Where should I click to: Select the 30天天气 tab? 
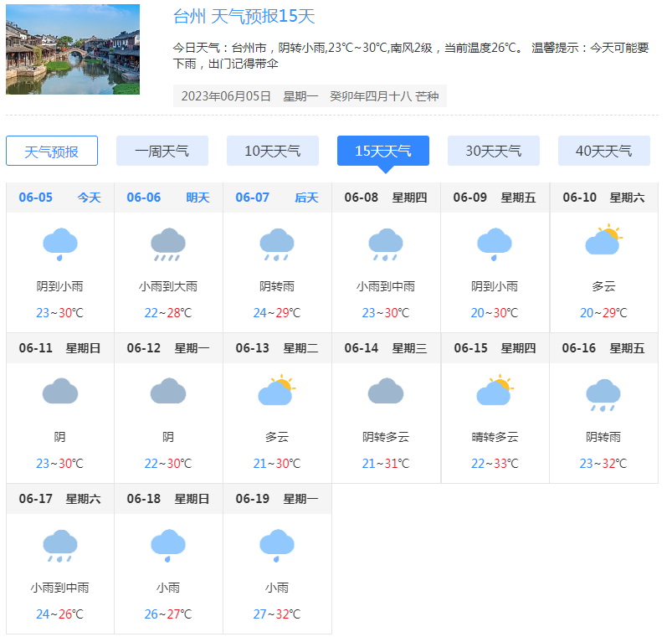pos(494,151)
